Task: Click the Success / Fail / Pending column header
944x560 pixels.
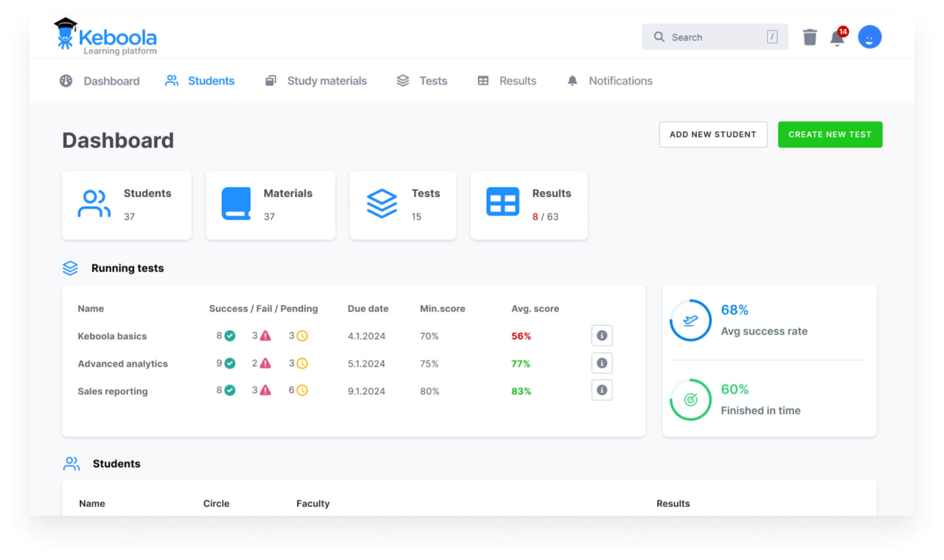Action: [x=264, y=308]
